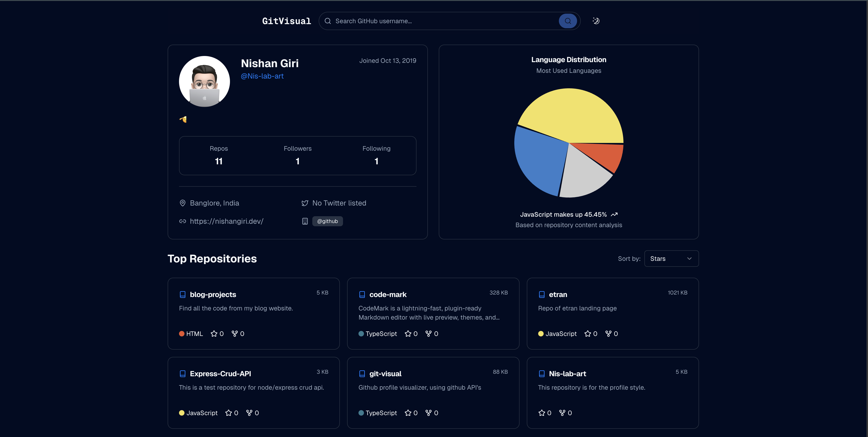This screenshot has height=437, width=868.
Task: Click the location pin icon beside Banglore
Action: (x=183, y=203)
